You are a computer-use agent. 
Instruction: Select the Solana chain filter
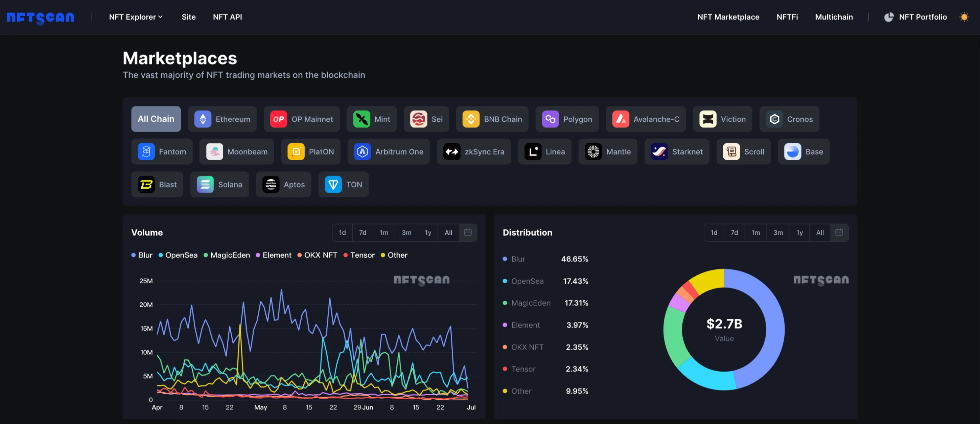[219, 184]
